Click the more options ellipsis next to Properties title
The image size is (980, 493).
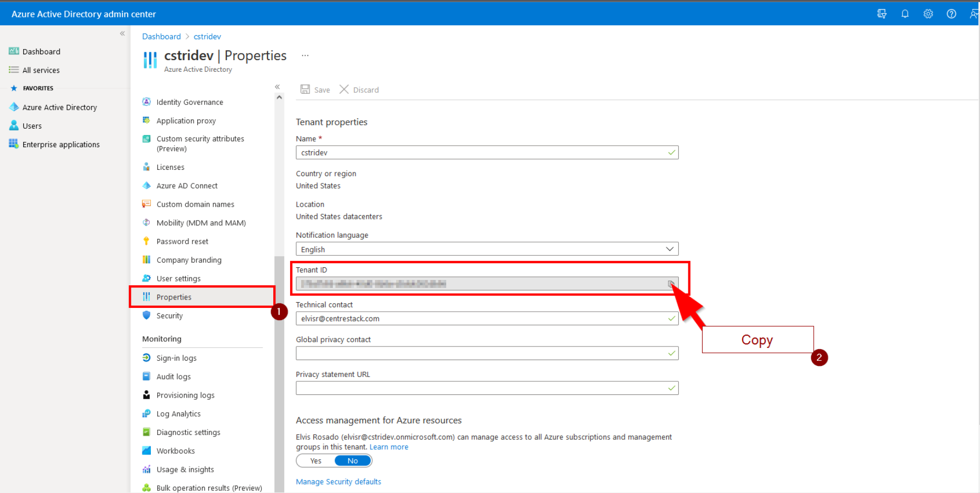[305, 55]
